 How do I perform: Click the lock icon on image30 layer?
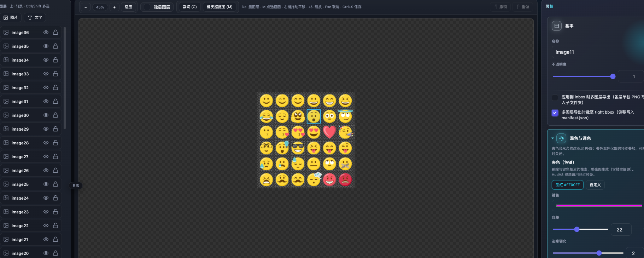click(55, 115)
